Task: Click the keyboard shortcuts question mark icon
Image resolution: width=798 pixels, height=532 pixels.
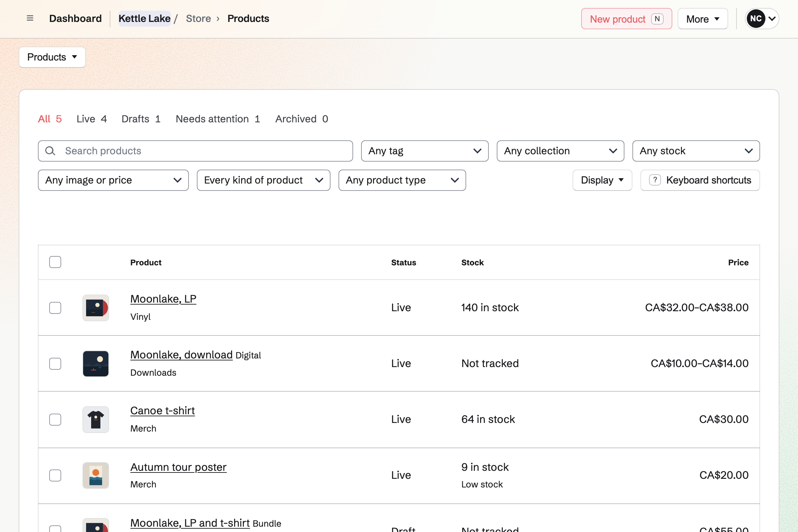Action: pos(655,180)
